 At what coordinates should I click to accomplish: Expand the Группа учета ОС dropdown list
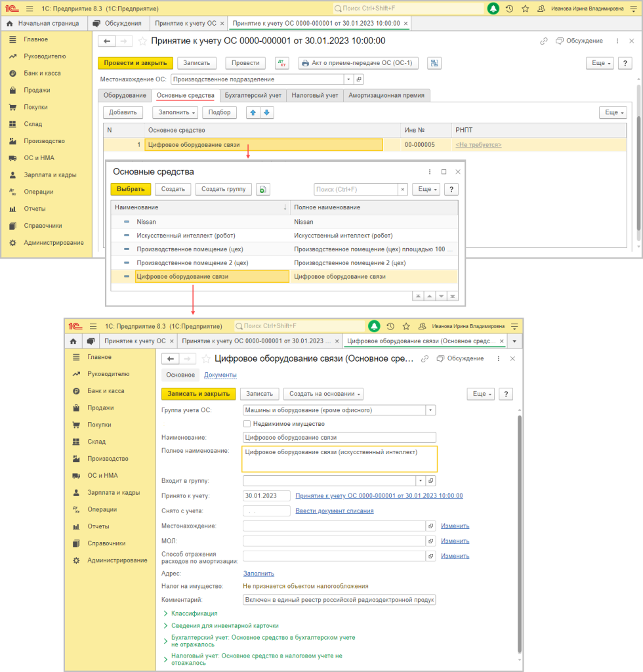point(430,410)
